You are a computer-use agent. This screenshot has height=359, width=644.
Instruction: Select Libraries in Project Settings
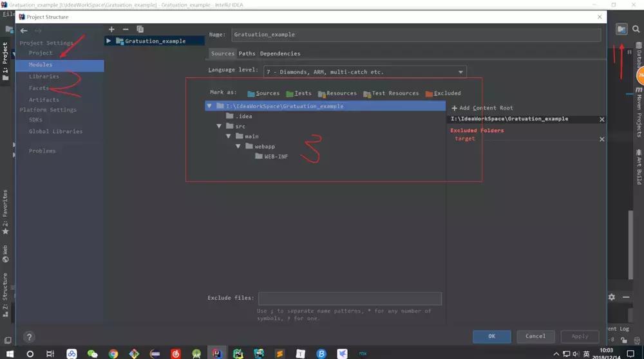point(44,77)
